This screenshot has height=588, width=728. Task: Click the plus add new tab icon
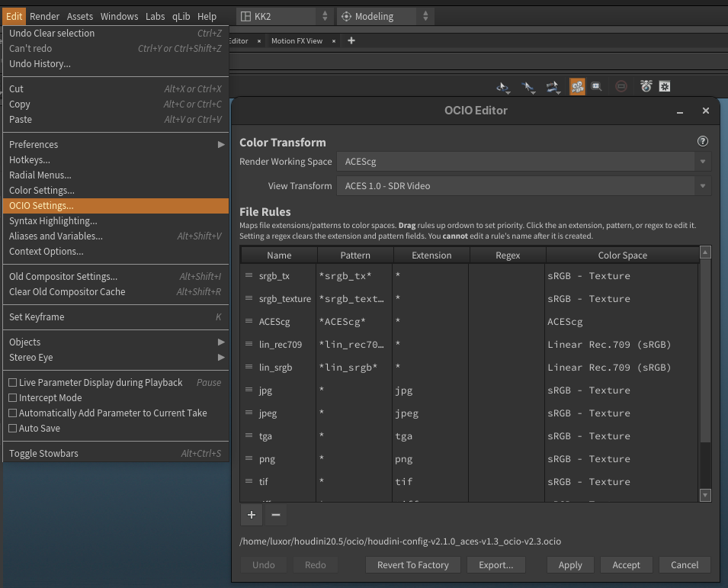click(x=351, y=41)
